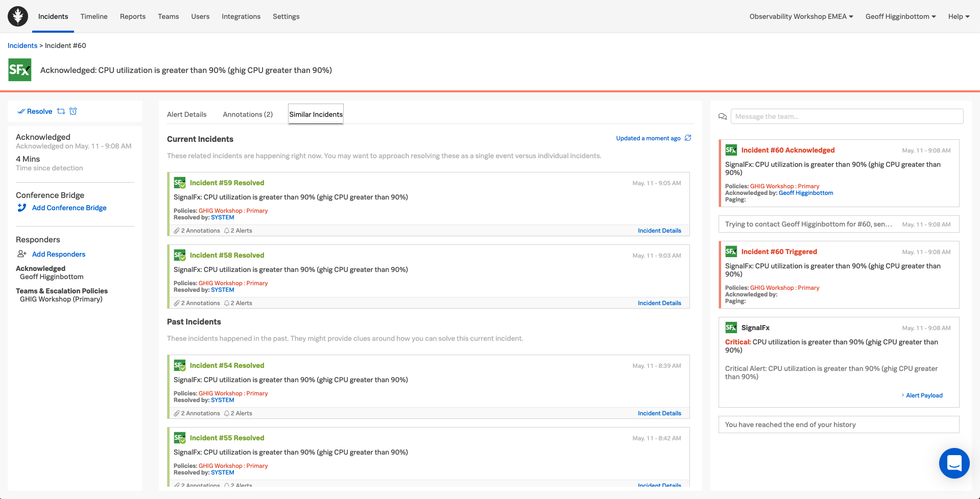980x499 pixels.
Task: Click the SFx icon beside Incident #59
Action: pos(179,183)
